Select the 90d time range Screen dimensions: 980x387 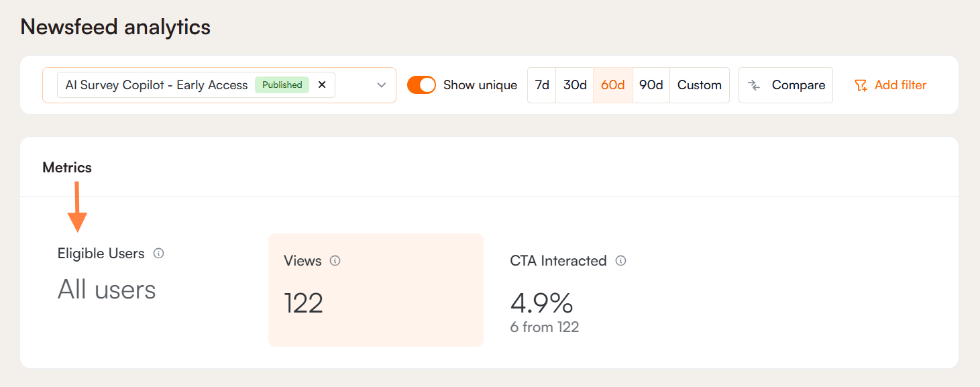[x=651, y=85]
